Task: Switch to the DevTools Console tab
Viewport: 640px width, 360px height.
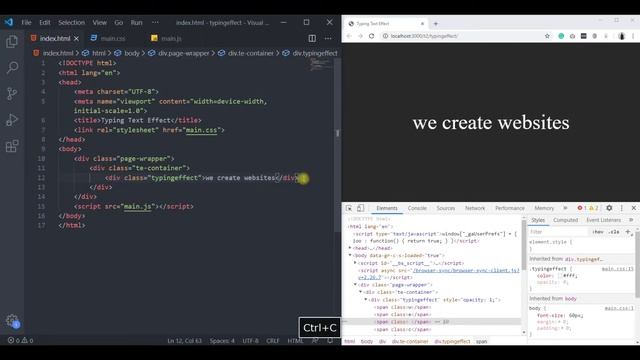Action: pos(417,208)
